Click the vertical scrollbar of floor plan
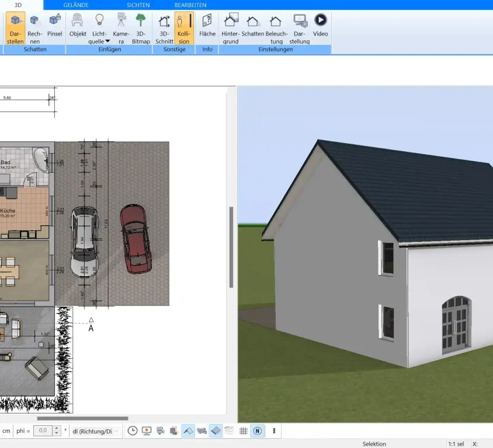This screenshot has width=493, height=448. click(231, 247)
